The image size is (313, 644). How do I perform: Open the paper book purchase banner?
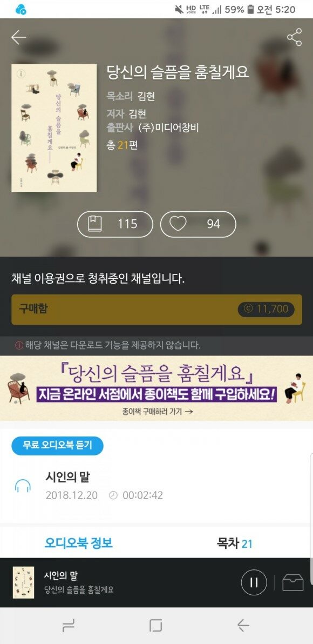click(156, 388)
